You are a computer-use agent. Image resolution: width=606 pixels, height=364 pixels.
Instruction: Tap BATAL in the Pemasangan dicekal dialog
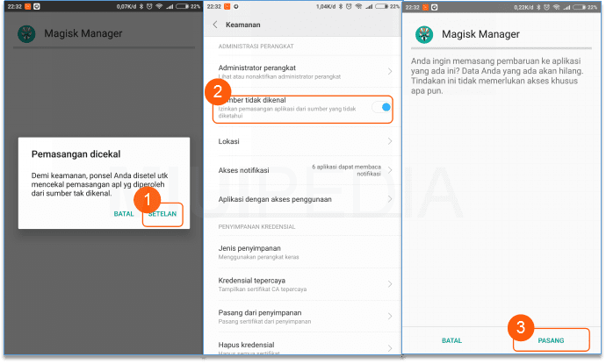pyautogui.click(x=124, y=214)
